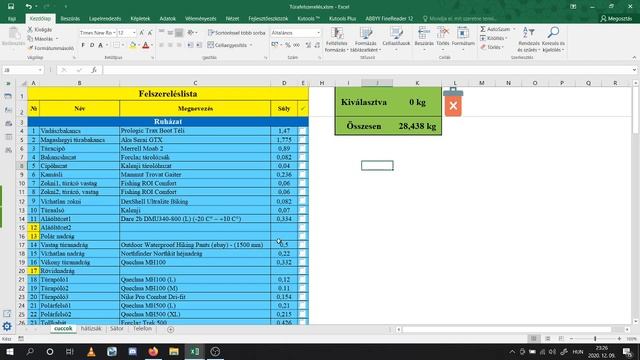Open the Rendezés és szűrés menu
Image resolution: width=640 pixels, height=360 pixels.
(x=529, y=39)
